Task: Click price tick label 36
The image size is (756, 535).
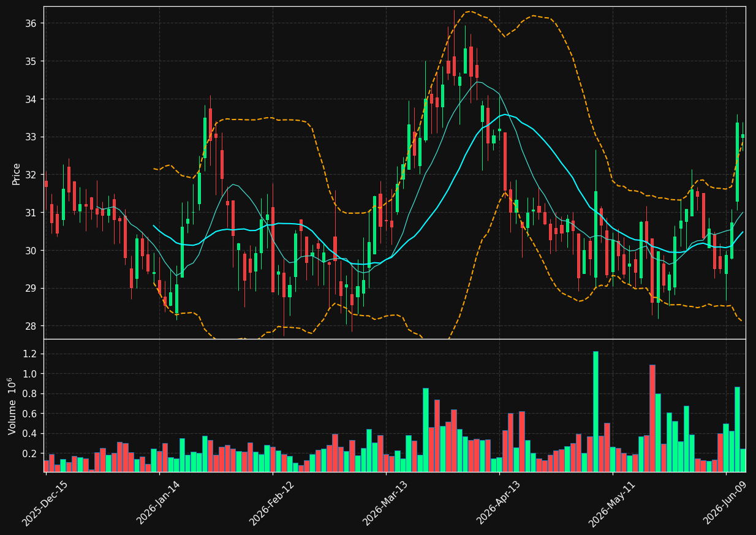Action: click(32, 23)
